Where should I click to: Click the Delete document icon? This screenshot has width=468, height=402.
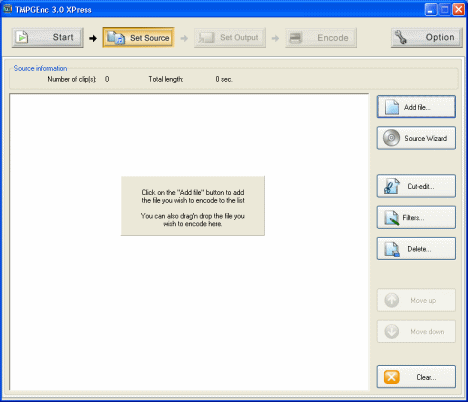(392, 249)
